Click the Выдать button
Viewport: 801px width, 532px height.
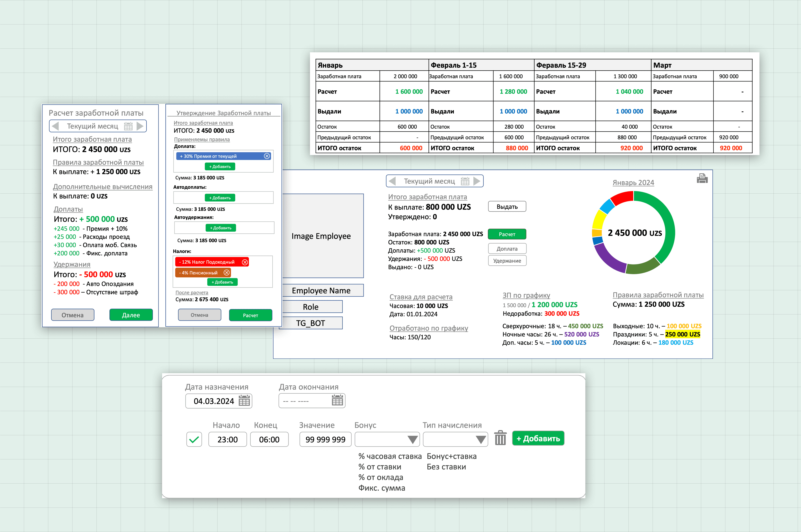click(x=507, y=207)
